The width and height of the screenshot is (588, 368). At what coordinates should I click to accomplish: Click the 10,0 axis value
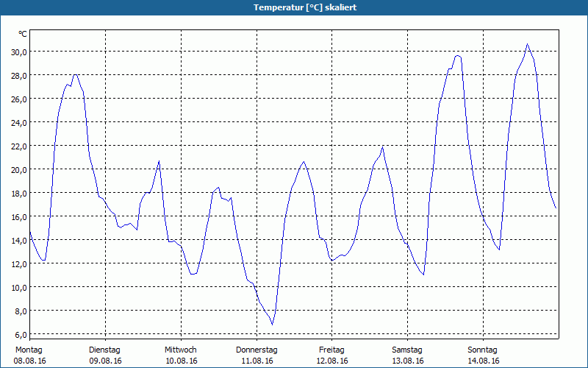(19, 288)
